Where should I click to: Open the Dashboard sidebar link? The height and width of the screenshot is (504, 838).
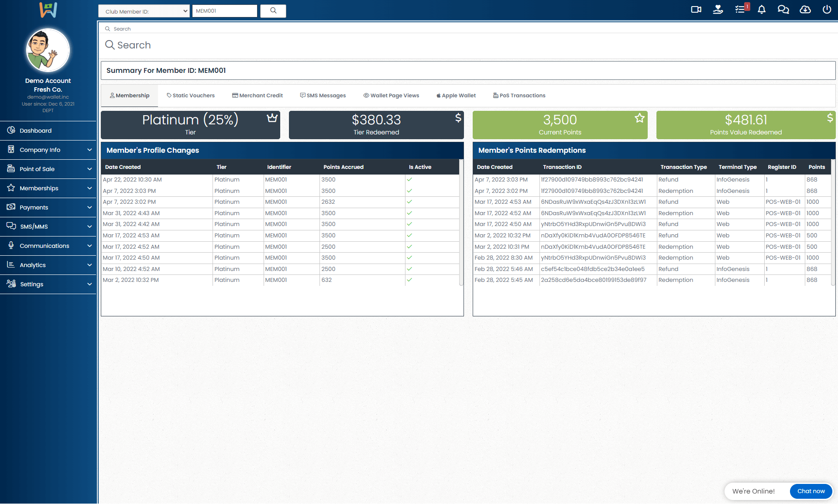pos(35,130)
